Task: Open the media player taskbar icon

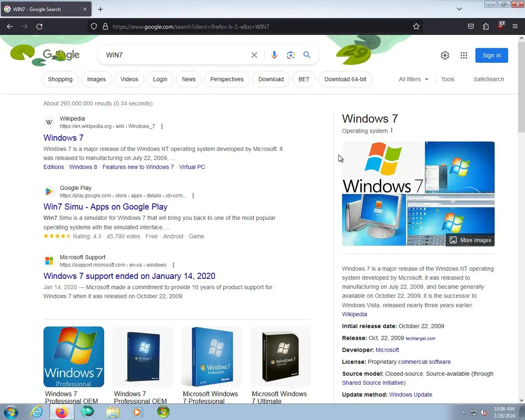Action: (x=138, y=412)
